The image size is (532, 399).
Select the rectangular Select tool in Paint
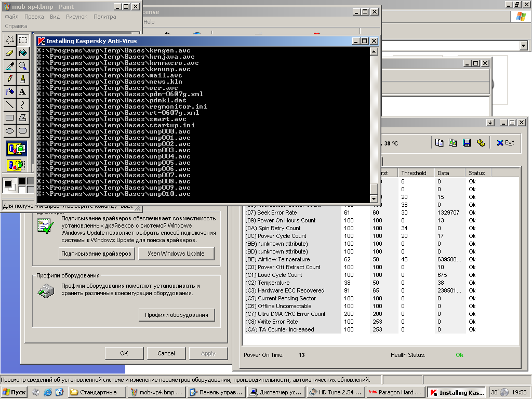[x=23, y=40]
